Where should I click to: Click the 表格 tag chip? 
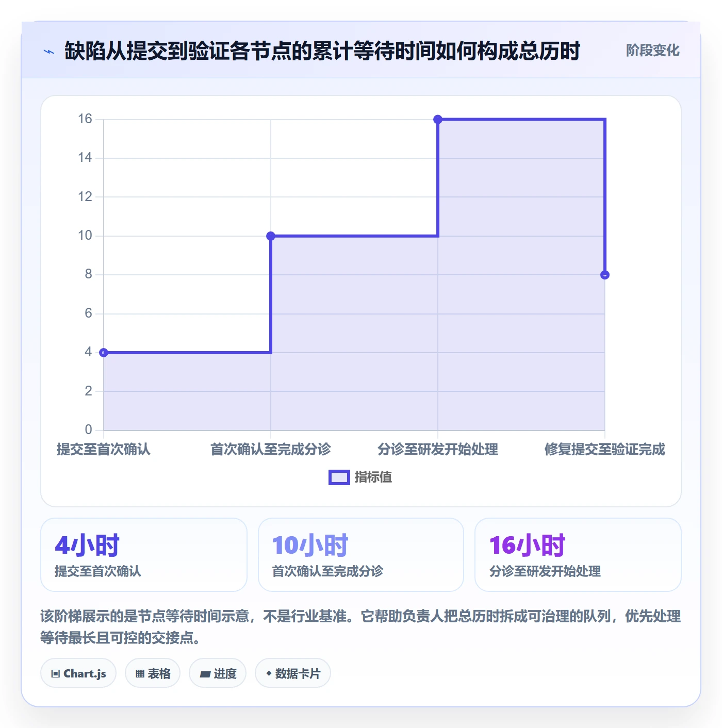pos(153,673)
